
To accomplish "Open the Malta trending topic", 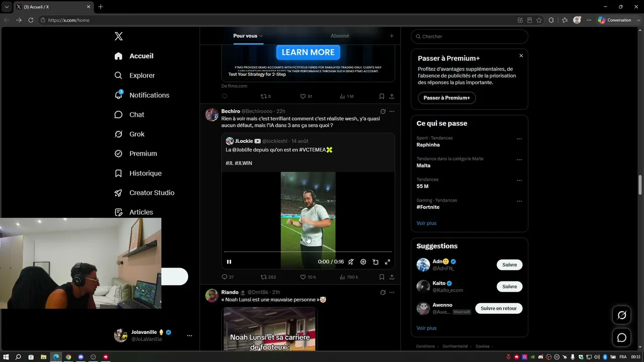I will click(x=424, y=165).
